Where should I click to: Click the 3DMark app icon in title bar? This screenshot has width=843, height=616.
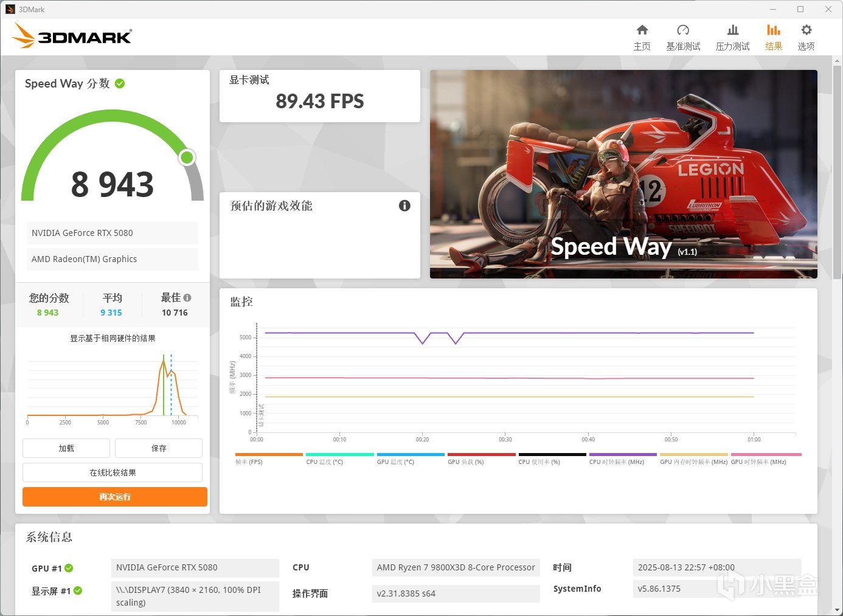tap(10, 9)
